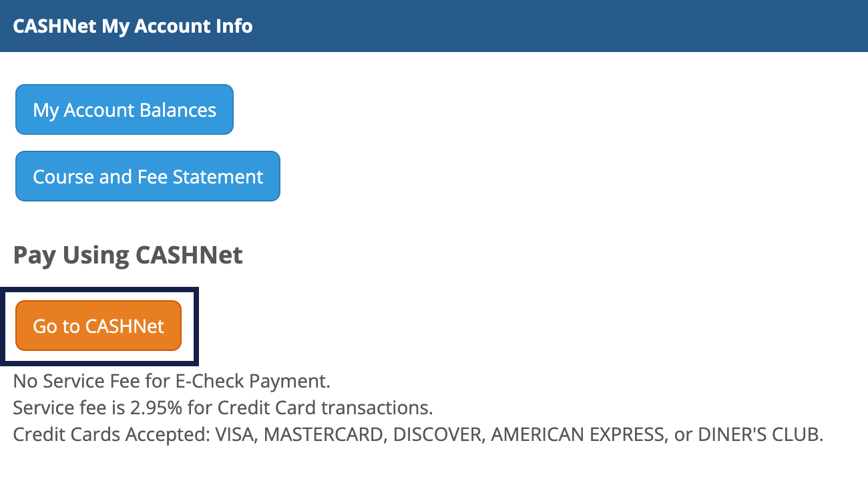The height and width of the screenshot is (487, 868).
Task: Open fee statement from the second blue button
Action: tap(147, 176)
